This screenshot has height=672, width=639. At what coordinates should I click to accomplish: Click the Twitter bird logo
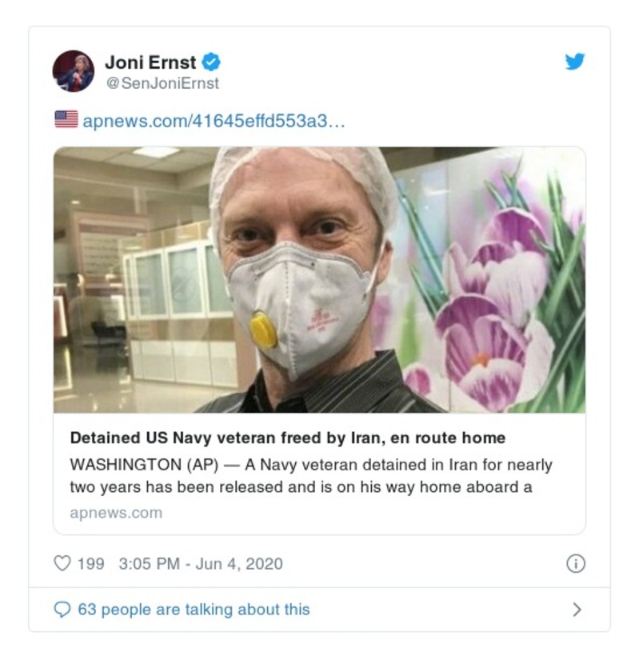pyautogui.click(x=575, y=62)
